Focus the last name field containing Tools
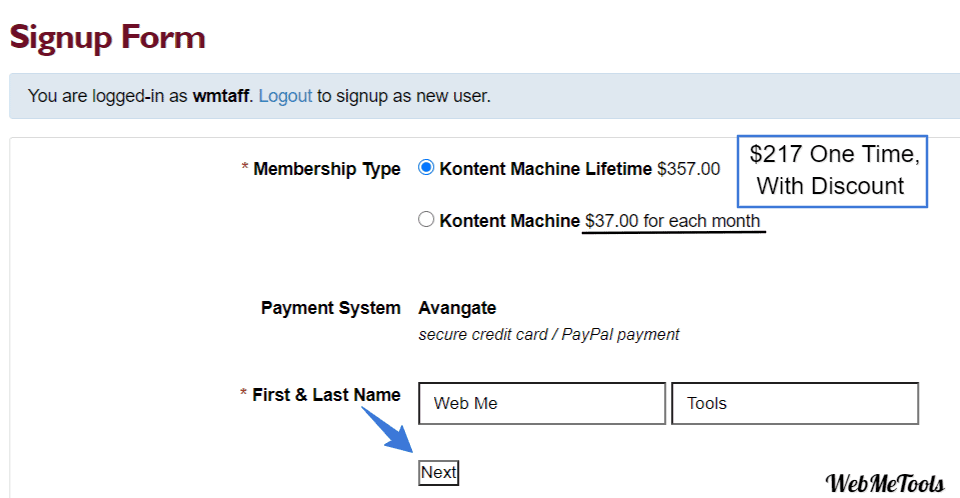This screenshot has height=498, width=960. pos(795,403)
